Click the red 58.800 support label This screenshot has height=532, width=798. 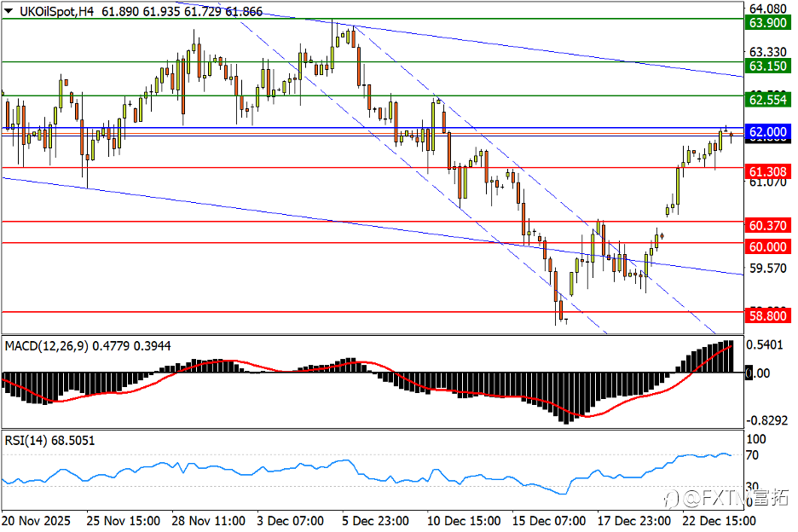pos(768,315)
